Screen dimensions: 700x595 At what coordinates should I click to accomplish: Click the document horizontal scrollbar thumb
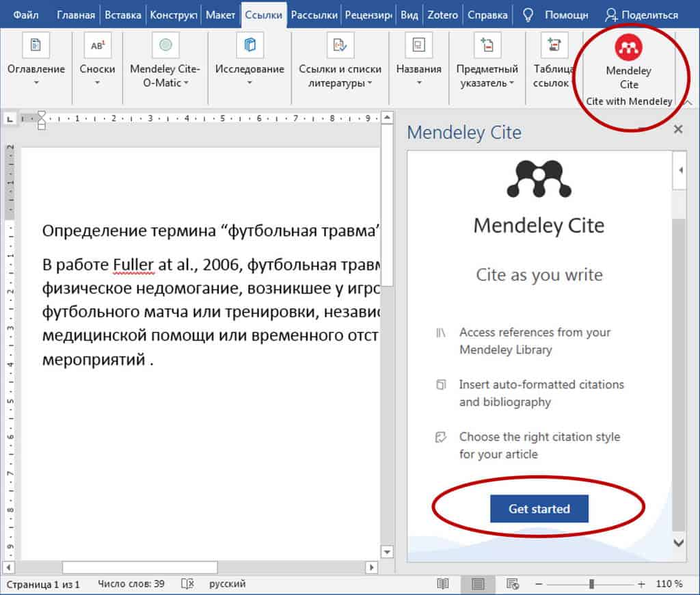pyautogui.click(x=139, y=568)
